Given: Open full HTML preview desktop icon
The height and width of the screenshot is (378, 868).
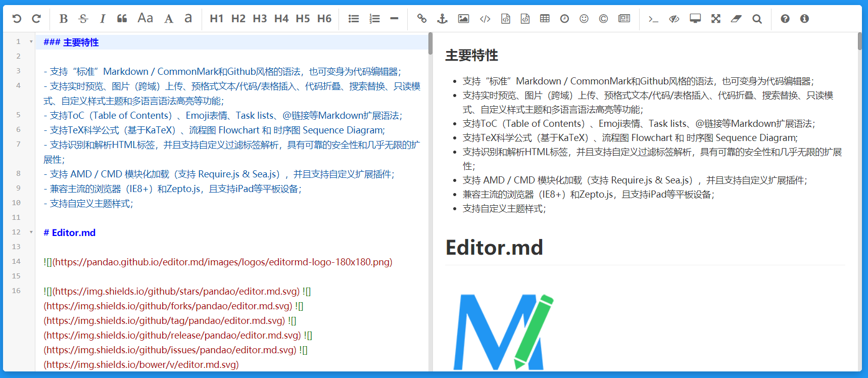Looking at the screenshot, I should [695, 19].
